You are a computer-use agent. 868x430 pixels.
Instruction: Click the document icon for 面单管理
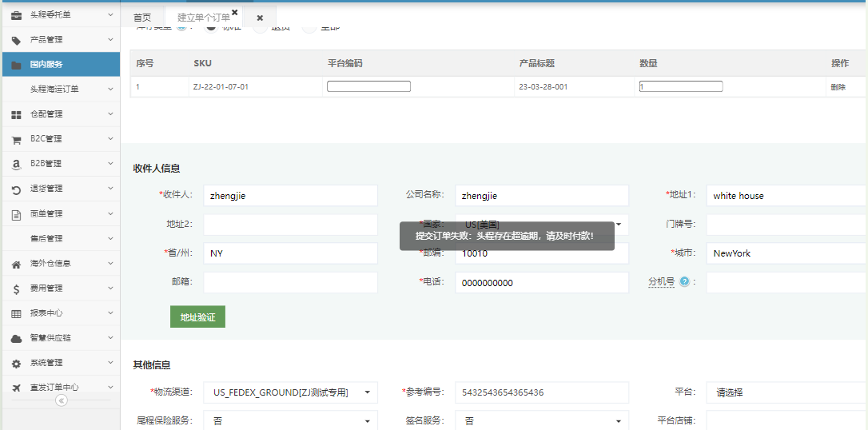tap(17, 214)
